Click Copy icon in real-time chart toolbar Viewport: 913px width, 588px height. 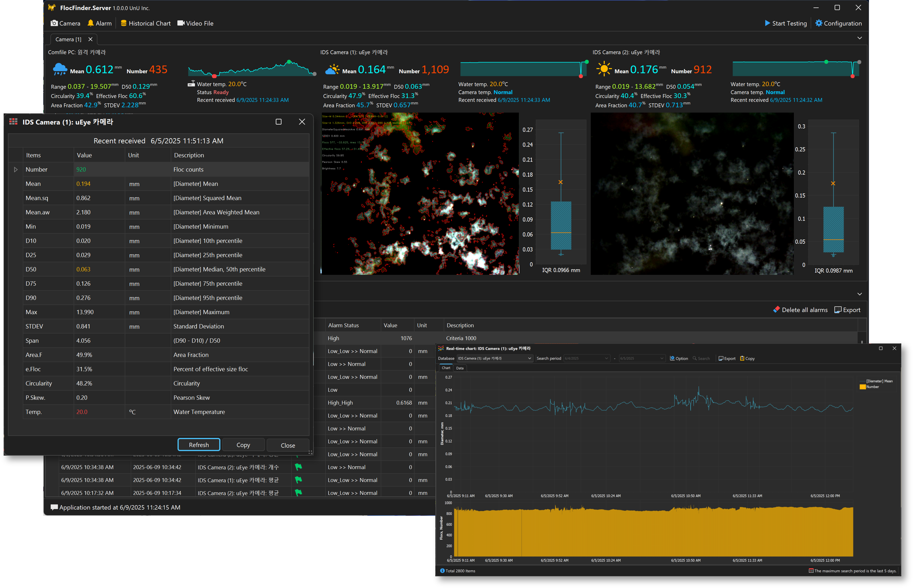click(742, 358)
